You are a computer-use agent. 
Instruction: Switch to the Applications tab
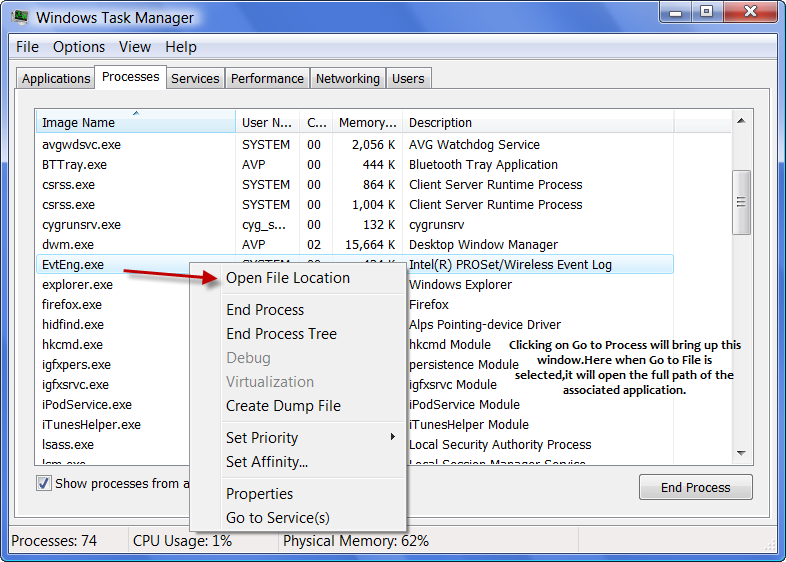click(56, 79)
